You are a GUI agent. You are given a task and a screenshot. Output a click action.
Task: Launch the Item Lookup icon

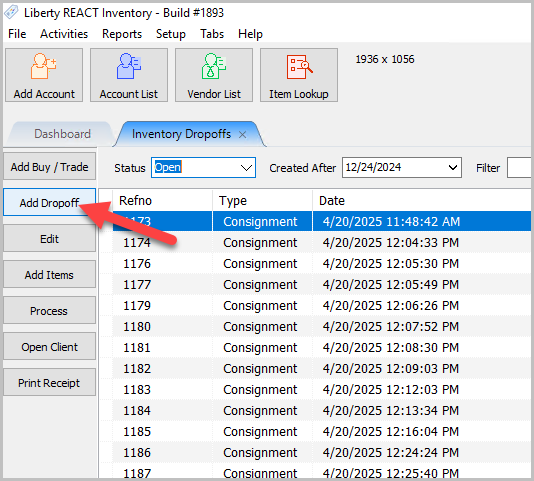299,67
